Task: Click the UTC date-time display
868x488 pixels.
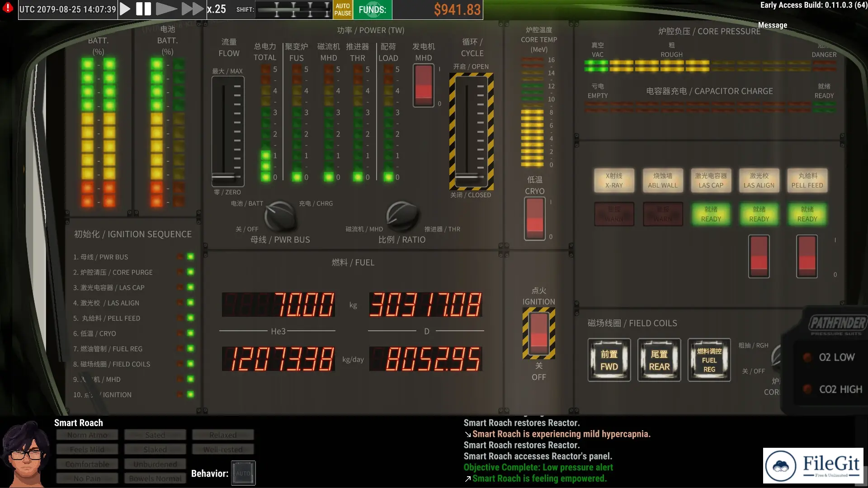Action: (68, 9)
